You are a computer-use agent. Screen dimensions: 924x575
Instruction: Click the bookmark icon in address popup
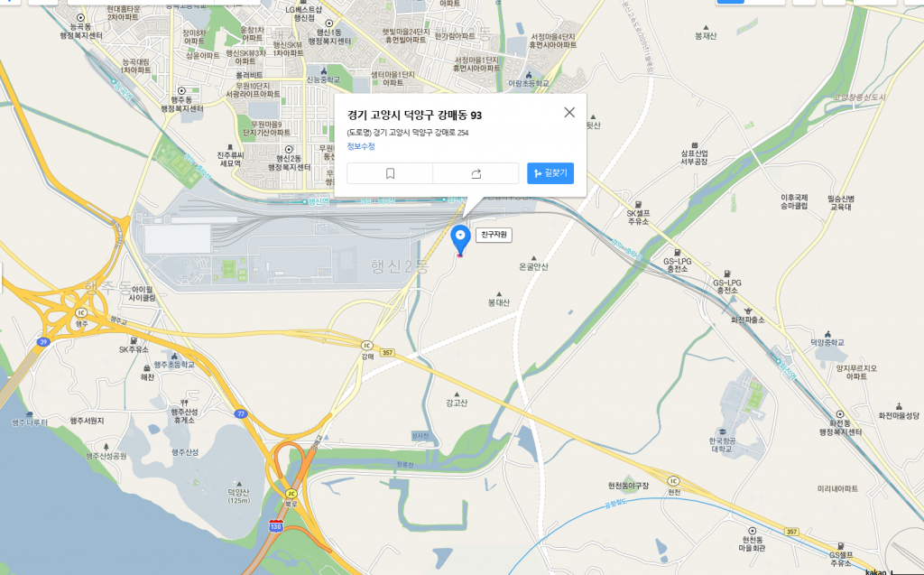click(x=390, y=173)
